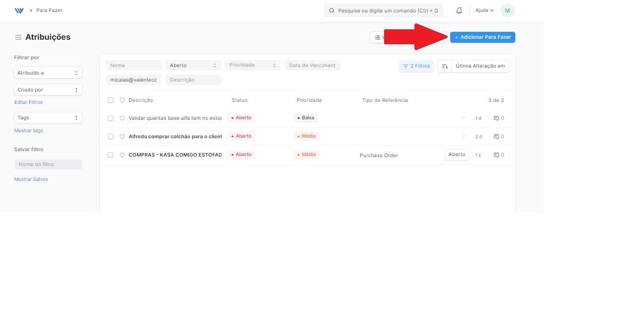Click Aberto status tag in Validar row
The width and height of the screenshot is (644, 336).
coord(241,118)
